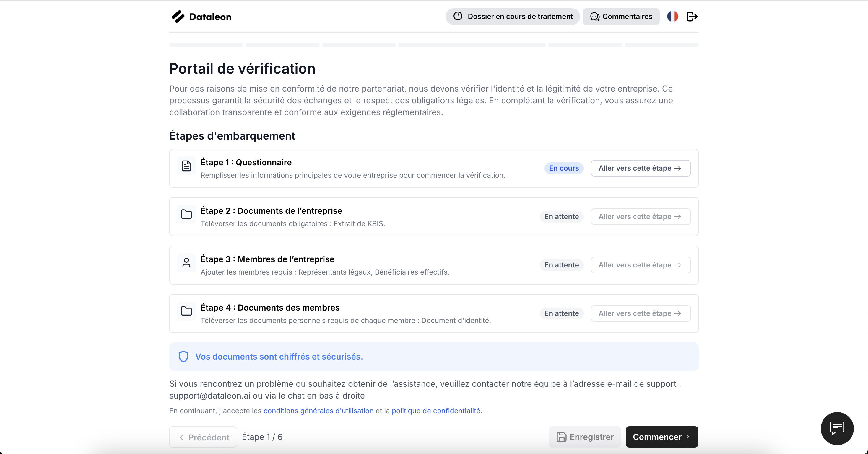868x454 pixels.
Task: Click the Enregistrer button
Action: [x=585, y=437]
